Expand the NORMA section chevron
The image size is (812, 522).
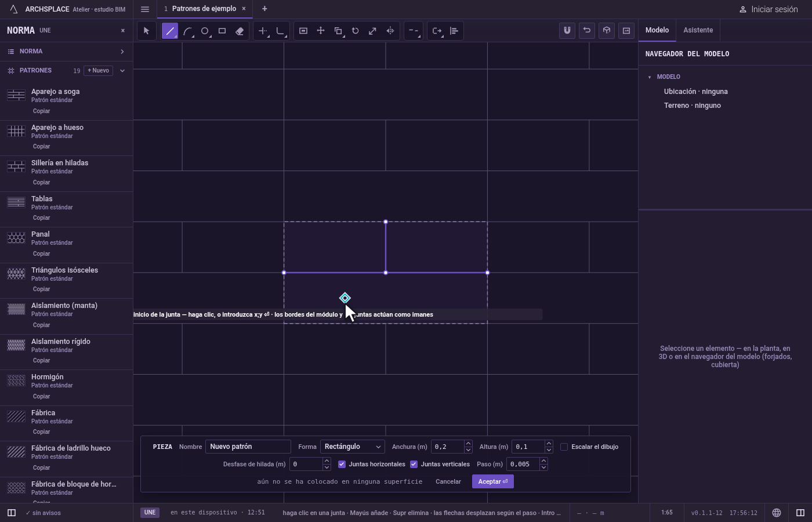[122, 52]
